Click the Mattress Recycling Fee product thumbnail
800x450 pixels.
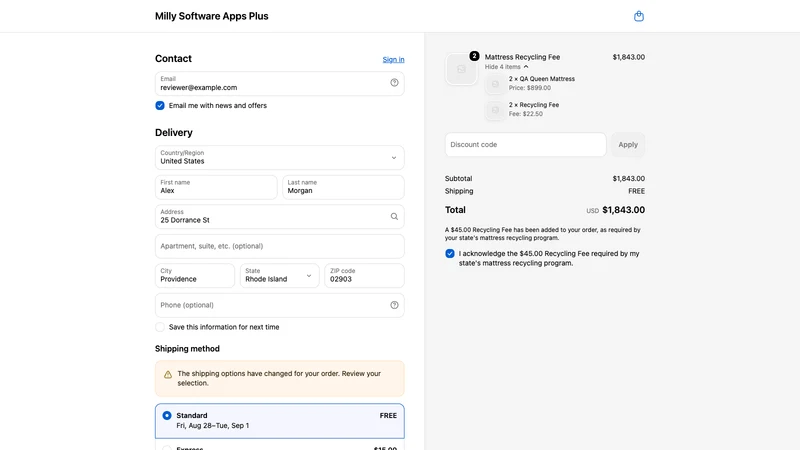point(461,69)
